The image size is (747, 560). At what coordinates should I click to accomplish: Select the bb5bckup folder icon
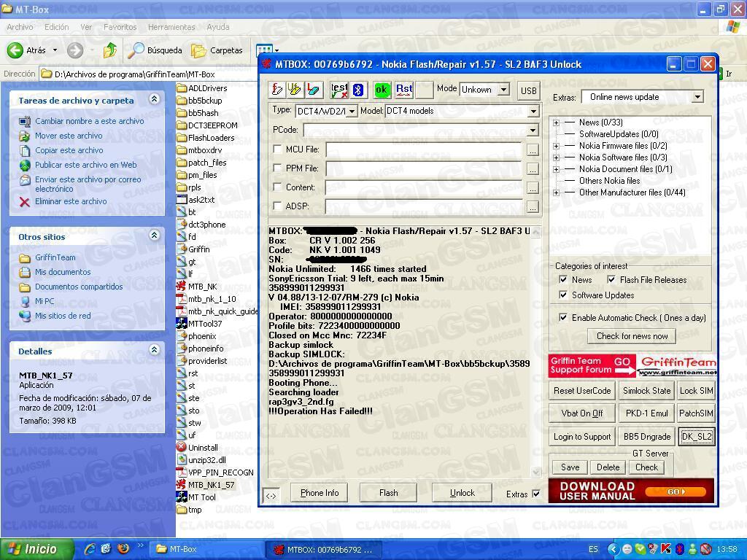(181, 101)
